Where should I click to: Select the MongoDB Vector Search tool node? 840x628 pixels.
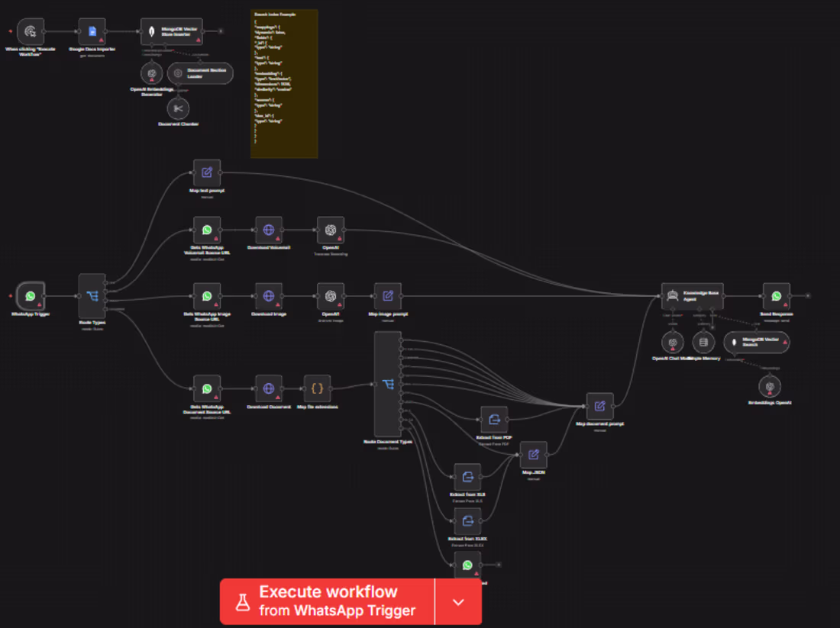pyautogui.click(x=757, y=343)
